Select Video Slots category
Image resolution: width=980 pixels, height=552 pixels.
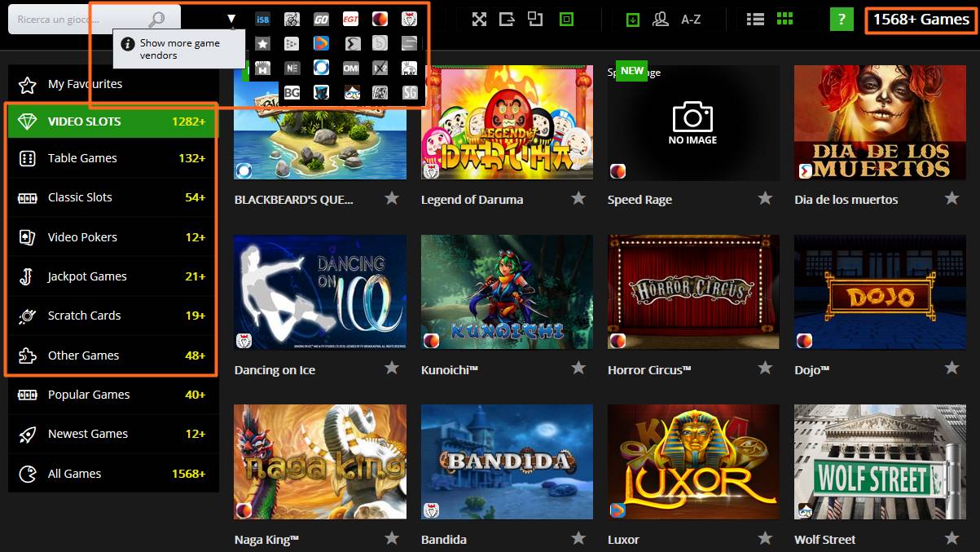[113, 121]
